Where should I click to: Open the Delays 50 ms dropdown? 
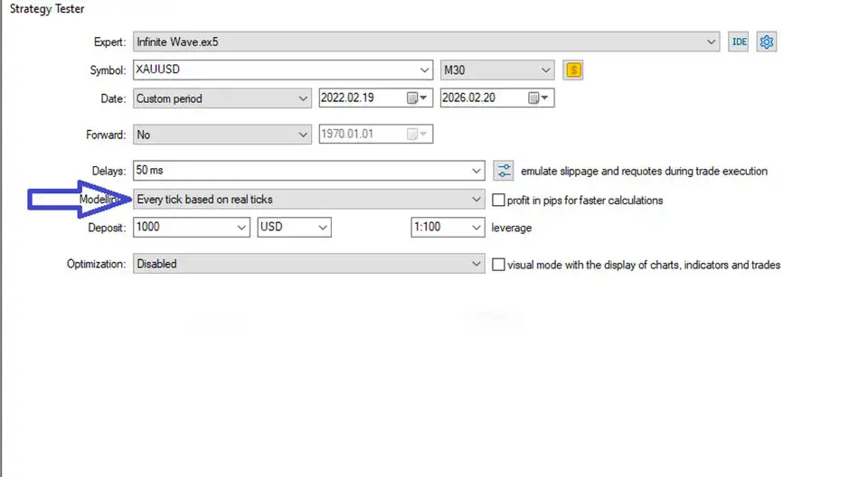(476, 171)
